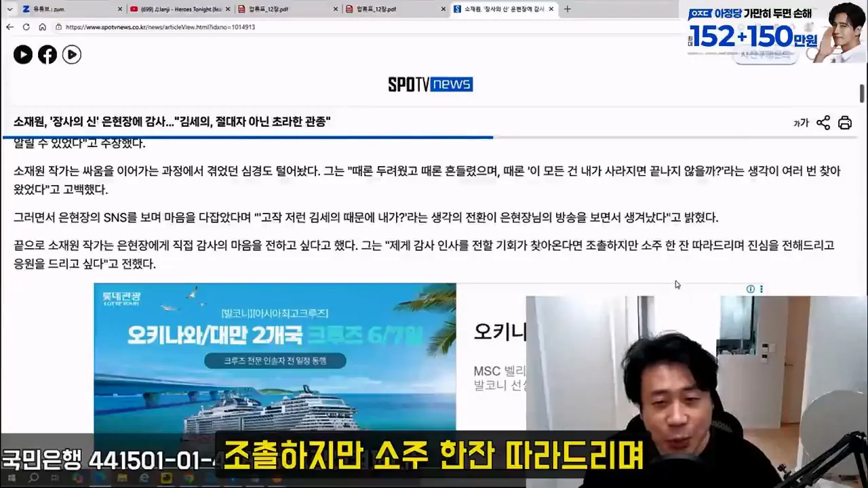Open a new browser tab

[568, 9]
